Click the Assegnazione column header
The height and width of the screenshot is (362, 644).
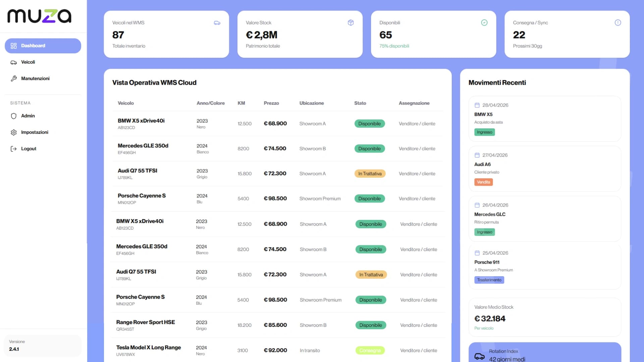coord(414,103)
